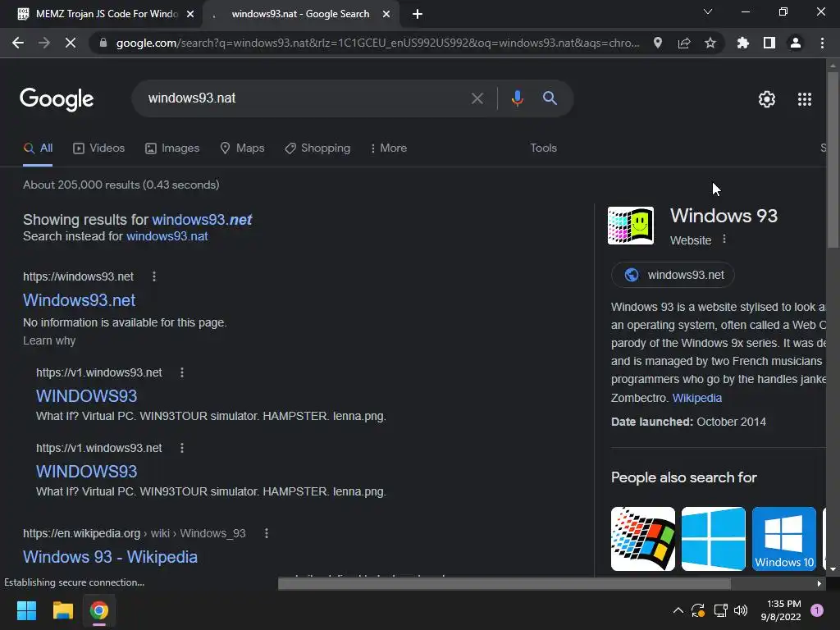840x630 pixels.
Task: Open the Windows Start button
Action: click(x=26, y=610)
